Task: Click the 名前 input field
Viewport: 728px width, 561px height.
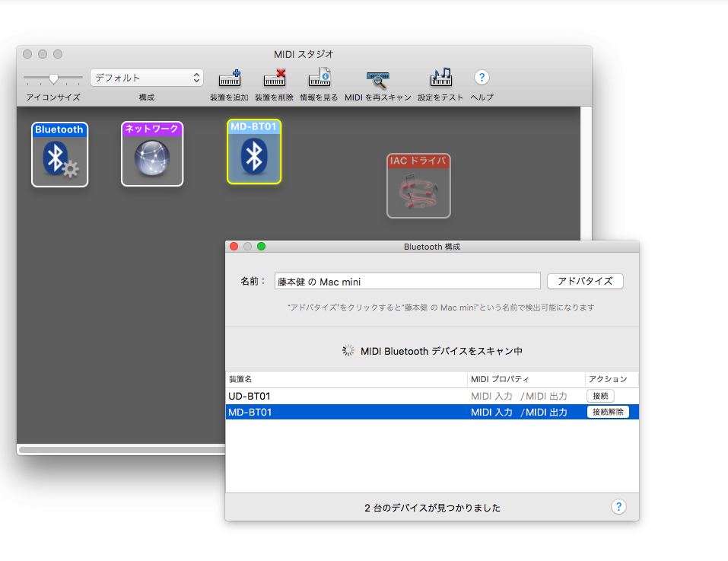Action: pyautogui.click(x=407, y=282)
